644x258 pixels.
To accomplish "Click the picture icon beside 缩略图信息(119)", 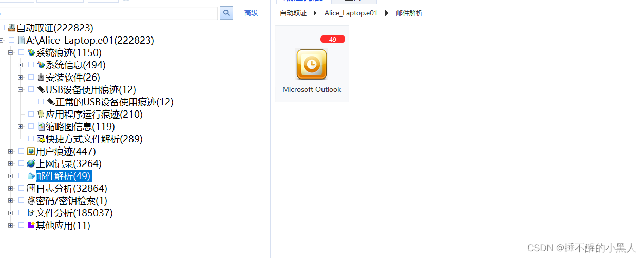I will tap(41, 126).
